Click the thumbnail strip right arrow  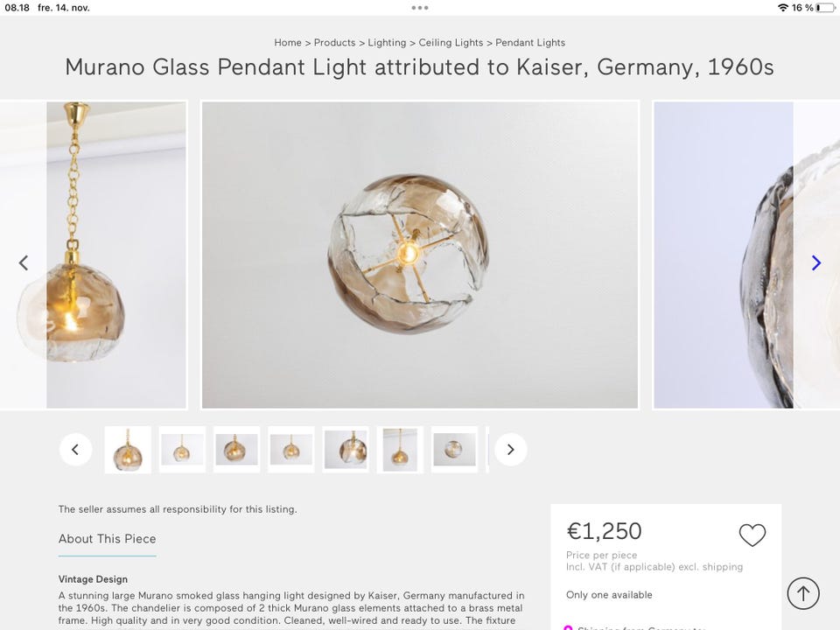(509, 449)
